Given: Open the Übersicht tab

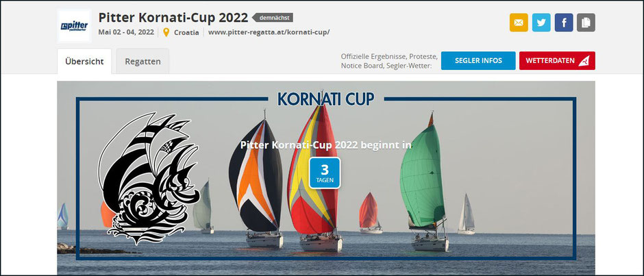Looking at the screenshot, I should coord(84,62).
